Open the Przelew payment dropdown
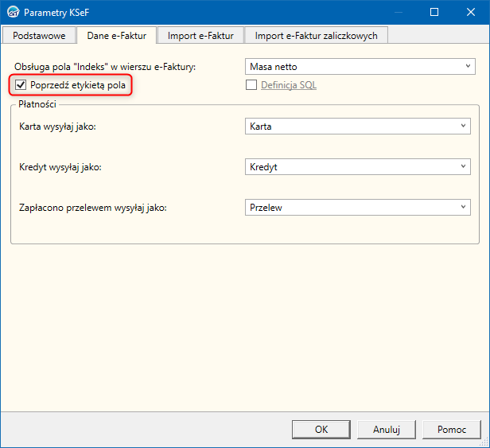 pyautogui.click(x=355, y=208)
